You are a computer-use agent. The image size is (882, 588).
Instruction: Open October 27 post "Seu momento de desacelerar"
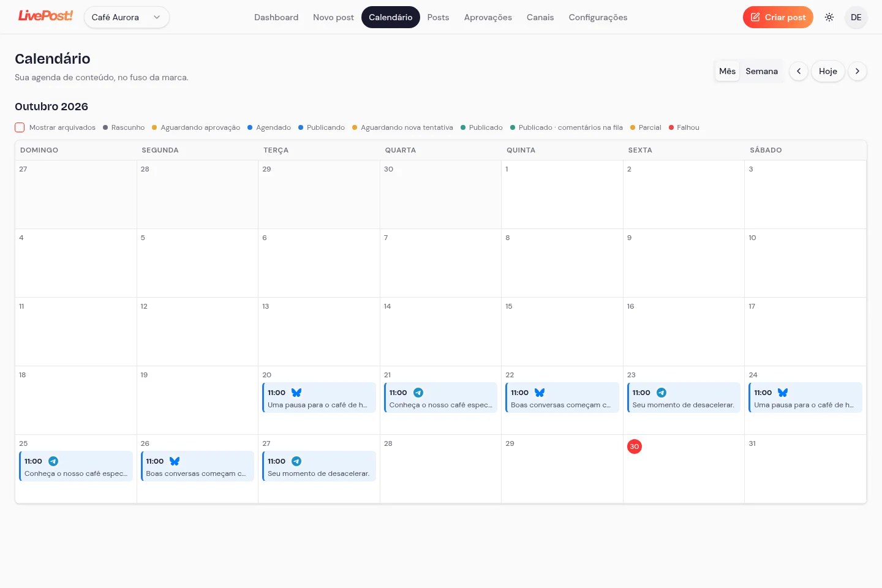tap(319, 466)
